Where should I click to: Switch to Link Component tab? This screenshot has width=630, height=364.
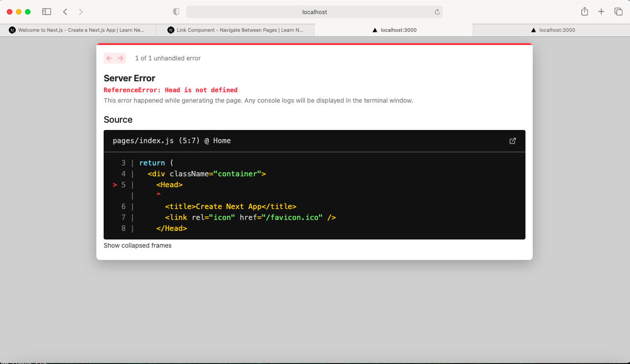pos(235,30)
